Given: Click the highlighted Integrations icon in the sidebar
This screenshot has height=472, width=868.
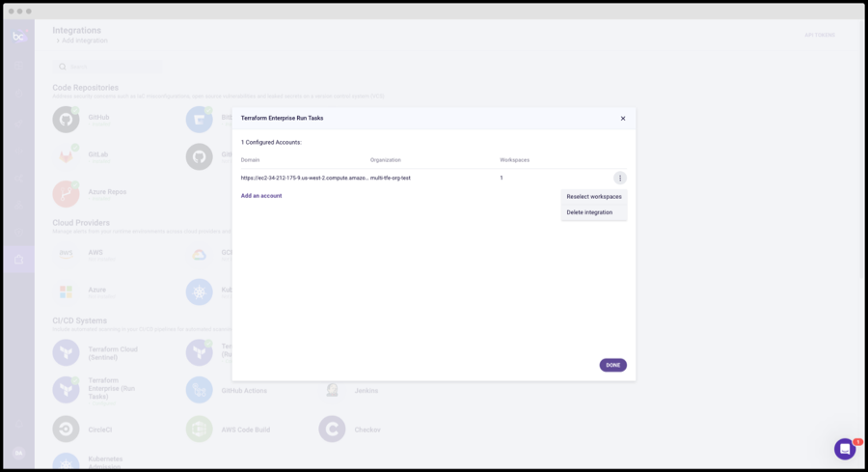Looking at the screenshot, I should point(19,260).
